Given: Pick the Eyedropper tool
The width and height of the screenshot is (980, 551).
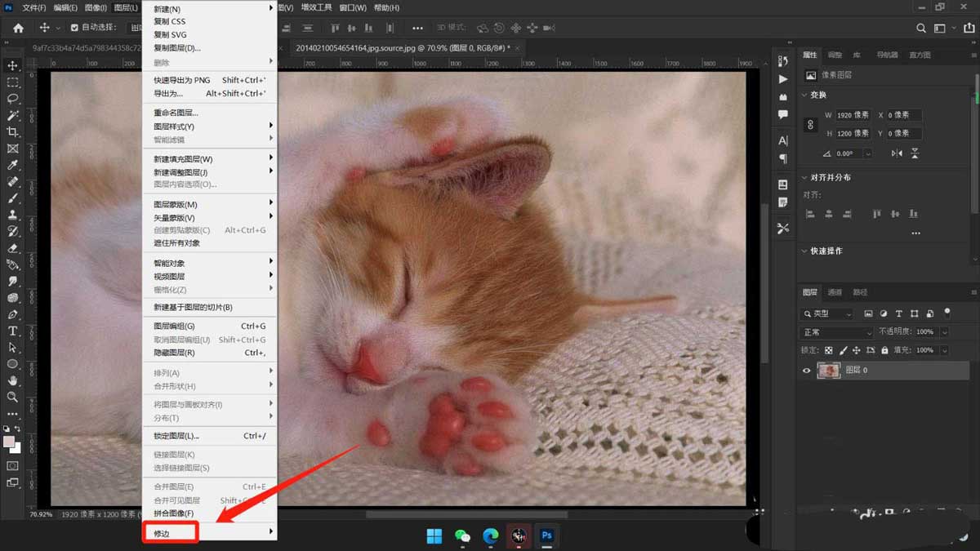Looking at the screenshot, I should (x=13, y=165).
